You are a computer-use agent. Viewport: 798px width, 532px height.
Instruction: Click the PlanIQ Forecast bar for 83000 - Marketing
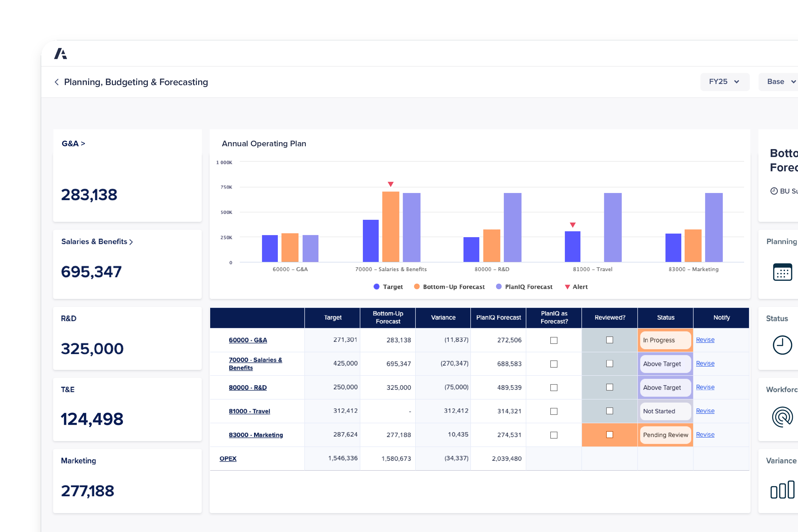pyautogui.click(x=714, y=227)
